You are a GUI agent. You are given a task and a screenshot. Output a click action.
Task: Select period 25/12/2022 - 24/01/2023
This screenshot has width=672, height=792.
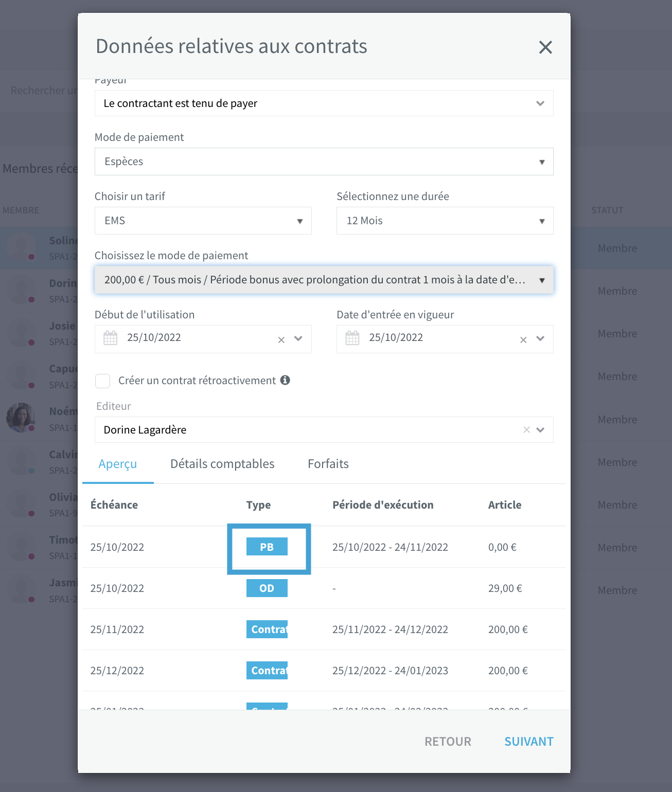[390, 671]
